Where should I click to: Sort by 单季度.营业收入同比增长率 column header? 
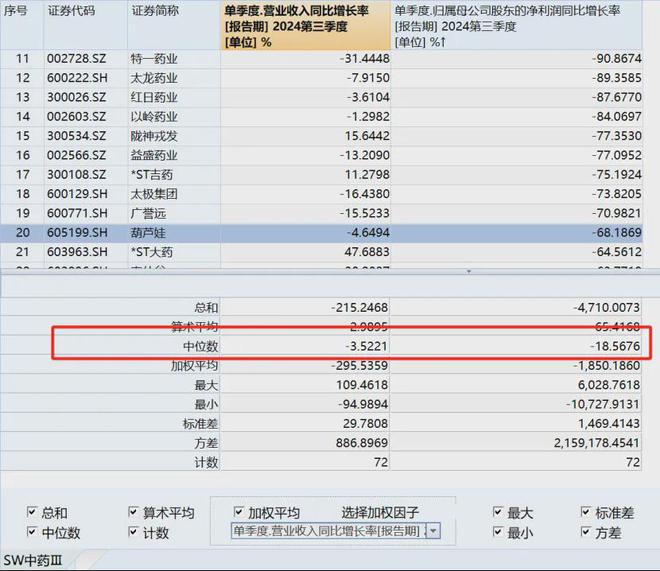pos(305,25)
